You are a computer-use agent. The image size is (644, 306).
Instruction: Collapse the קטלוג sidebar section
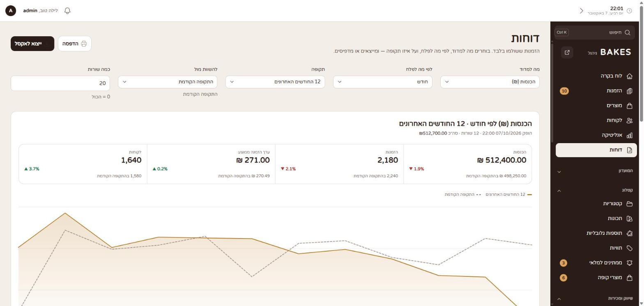[x=596, y=190]
